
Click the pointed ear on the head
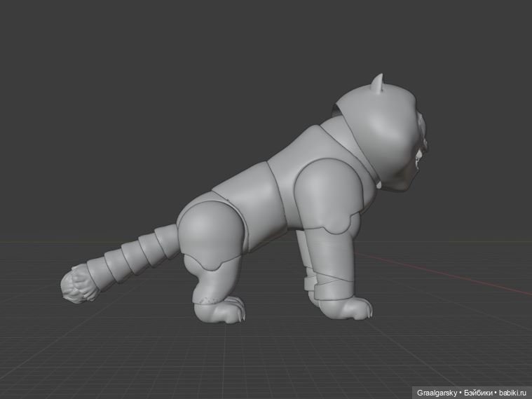pyautogui.click(x=377, y=83)
